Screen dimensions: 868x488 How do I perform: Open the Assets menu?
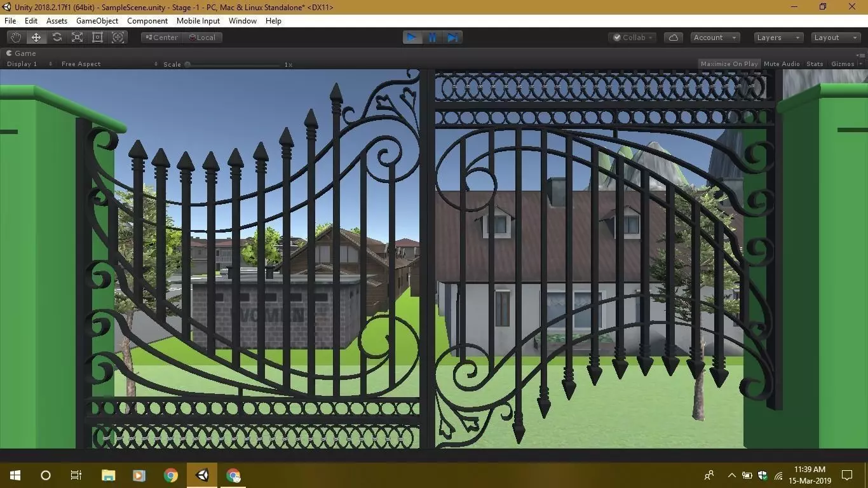pos(57,21)
